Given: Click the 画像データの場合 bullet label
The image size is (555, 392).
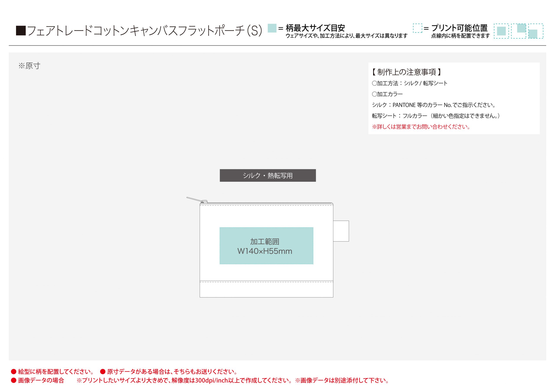Looking at the screenshot, I should pos(41,380).
